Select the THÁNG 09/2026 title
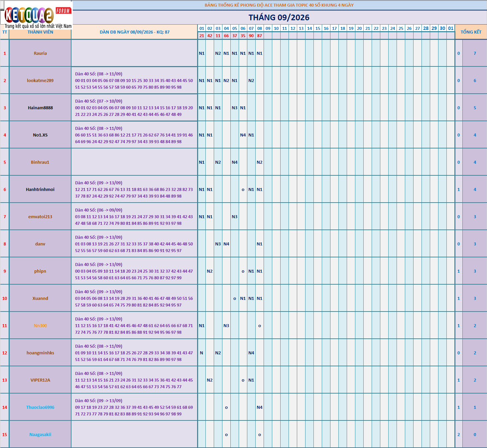This screenshot has height=448, width=487. point(279,18)
